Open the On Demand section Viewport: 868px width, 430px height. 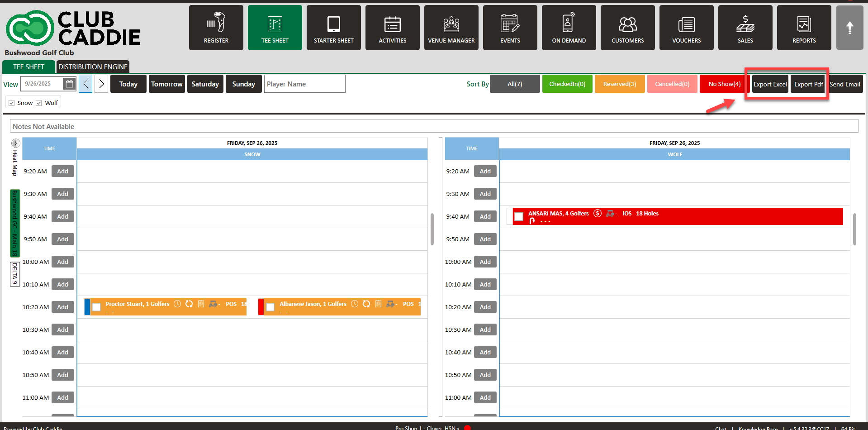[569, 28]
